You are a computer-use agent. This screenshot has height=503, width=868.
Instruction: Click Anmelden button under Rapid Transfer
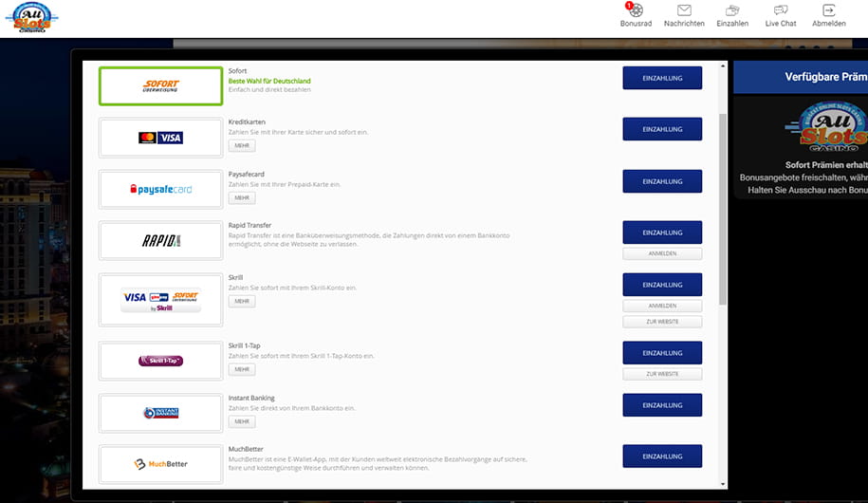[x=662, y=253]
